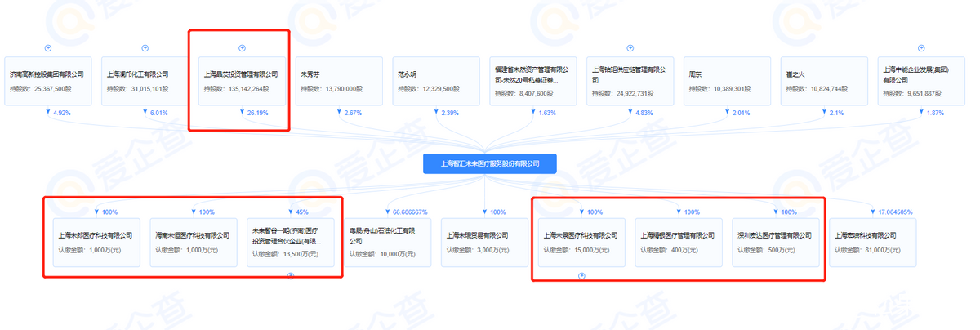
Task: Expand plus icon above 上海中能企业发展(集团)有限公司
Action: click(921, 48)
